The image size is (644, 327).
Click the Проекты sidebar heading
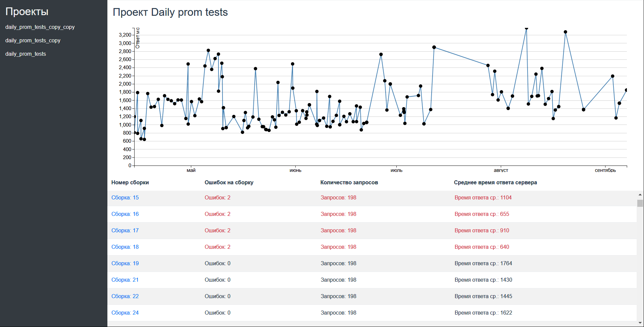(27, 11)
